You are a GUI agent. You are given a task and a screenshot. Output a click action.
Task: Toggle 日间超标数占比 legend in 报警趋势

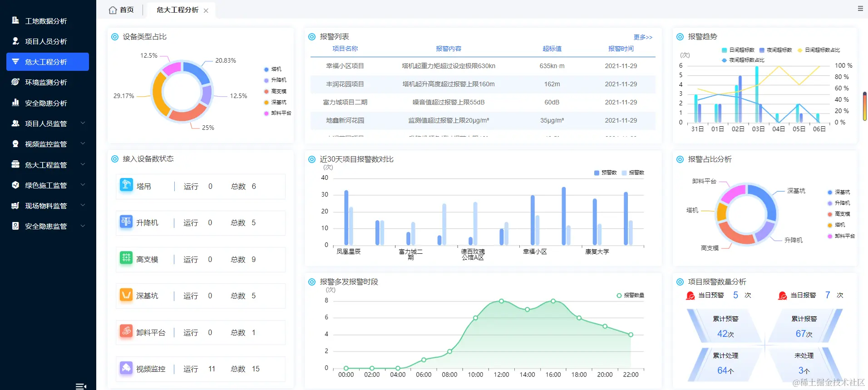click(x=819, y=50)
